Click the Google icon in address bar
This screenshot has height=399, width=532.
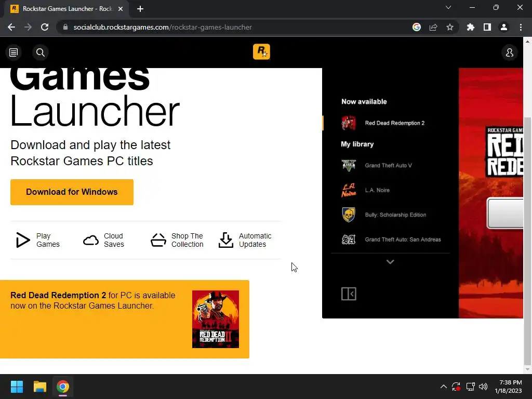point(416,27)
